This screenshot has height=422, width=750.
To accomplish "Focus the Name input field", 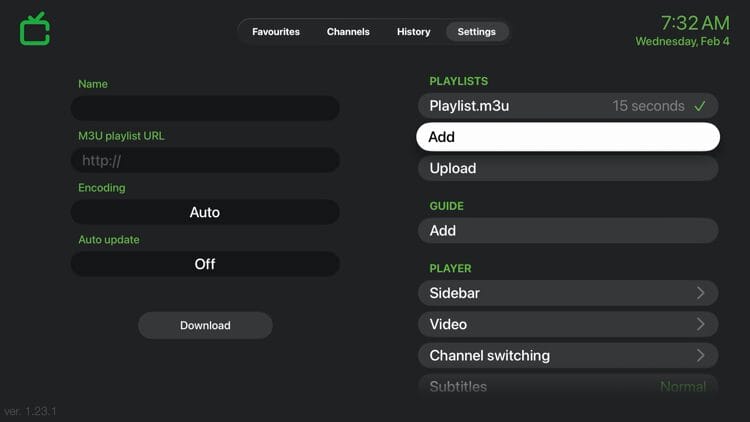I will [x=205, y=108].
